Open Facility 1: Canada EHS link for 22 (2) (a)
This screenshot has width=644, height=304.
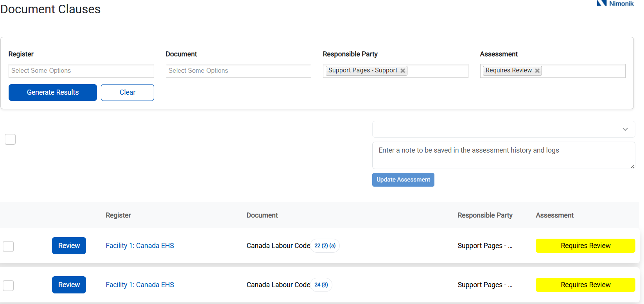point(140,246)
